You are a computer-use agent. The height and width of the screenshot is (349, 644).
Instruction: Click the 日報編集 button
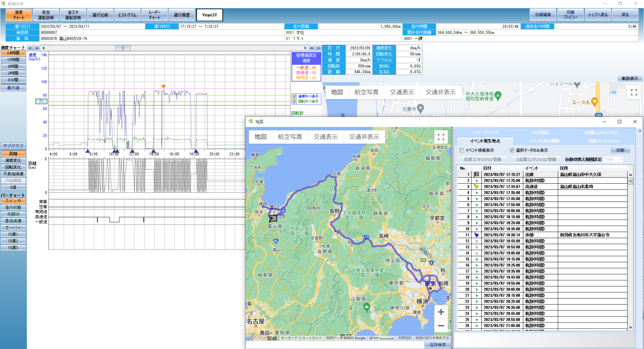tap(543, 15)
